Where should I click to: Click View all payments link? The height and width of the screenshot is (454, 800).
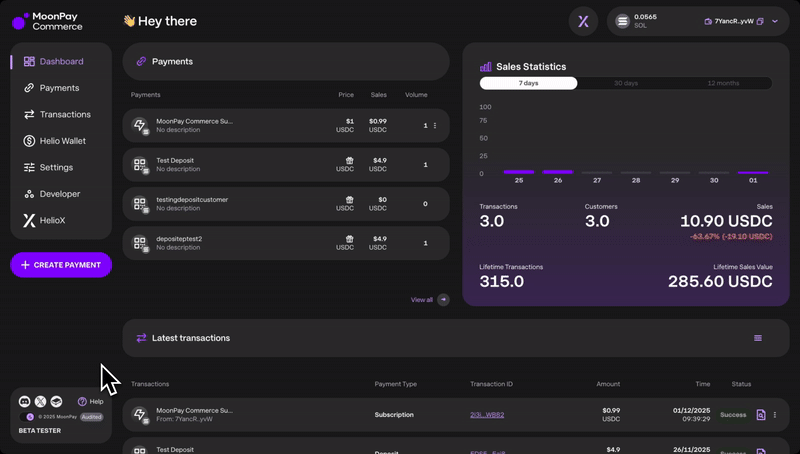pos(421,300)
